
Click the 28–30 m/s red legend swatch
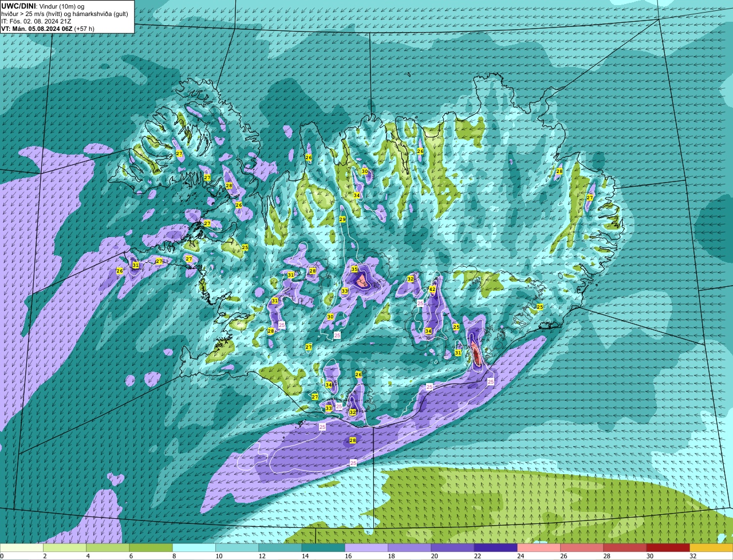[x=625, y=548]
